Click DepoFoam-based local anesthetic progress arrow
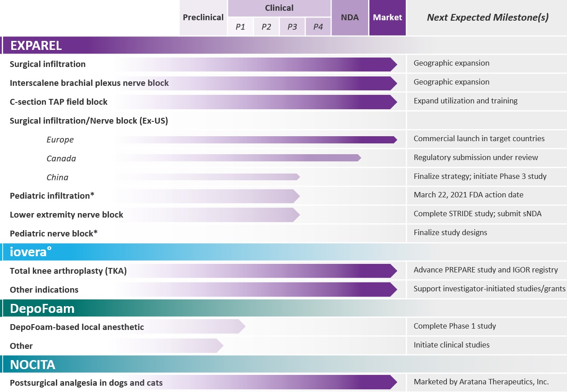Image resolution: width=567 pixels, height=392 pixels. pos(180,326)
